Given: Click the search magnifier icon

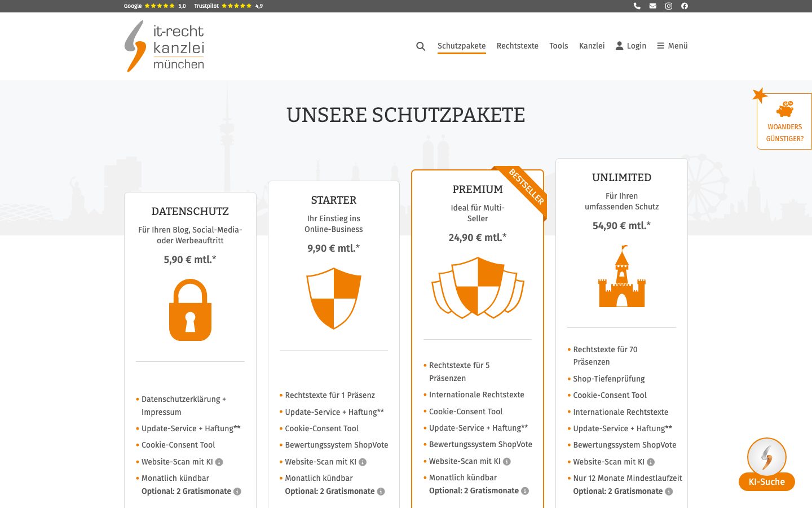Looking at the screenshot, I should tap(421, 46).
